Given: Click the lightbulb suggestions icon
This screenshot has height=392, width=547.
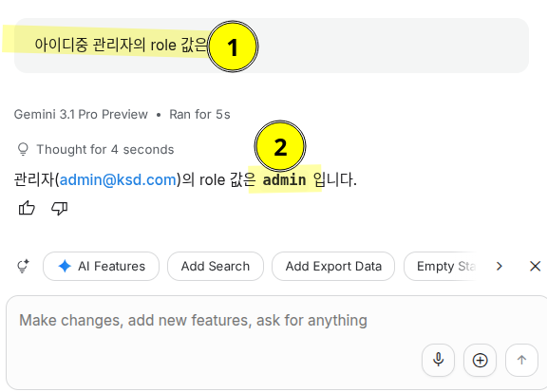Looking at the screenshot, I should (23, 266).
